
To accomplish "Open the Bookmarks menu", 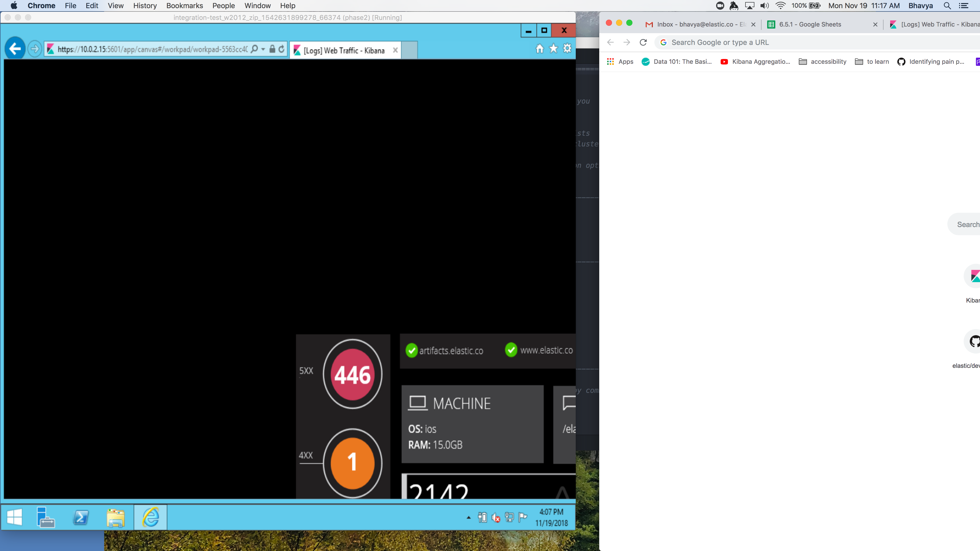I will click(185, 6).
